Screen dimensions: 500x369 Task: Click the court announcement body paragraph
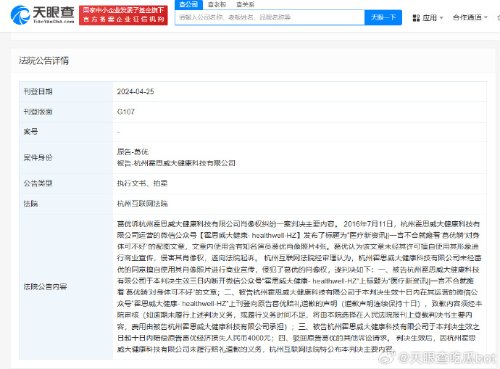click(299, 286)
